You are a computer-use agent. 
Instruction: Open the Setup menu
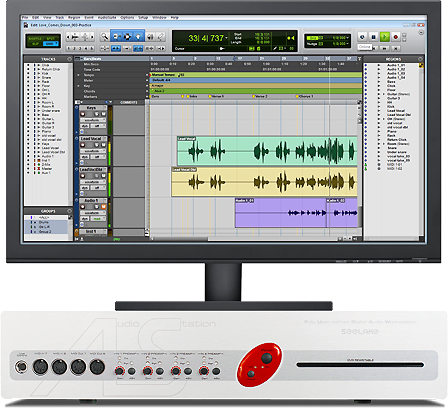(143, 17)
